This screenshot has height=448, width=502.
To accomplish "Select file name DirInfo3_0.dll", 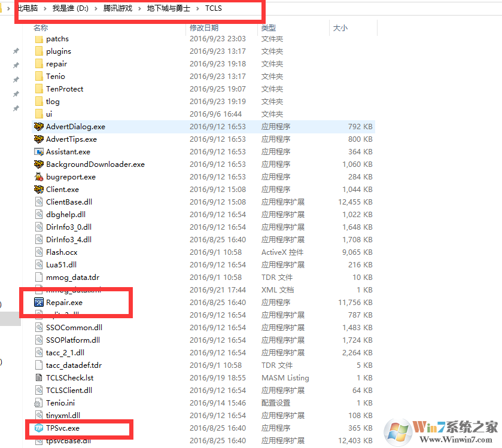I will coord(69,227).
